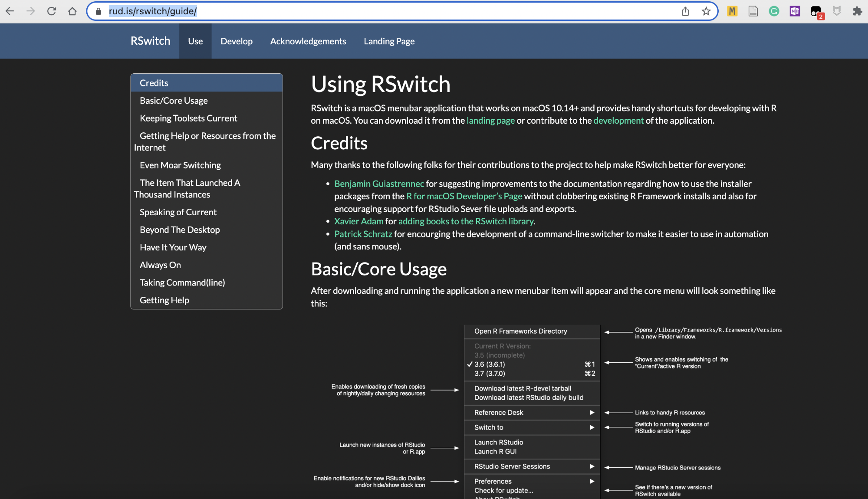Jump to Beyond The Desktop section

coord(207,230)
